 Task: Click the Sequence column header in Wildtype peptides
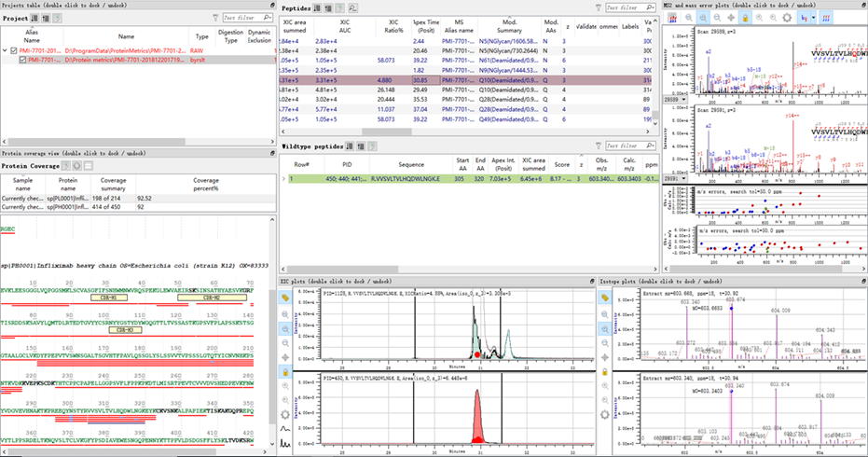coord(410,163)
